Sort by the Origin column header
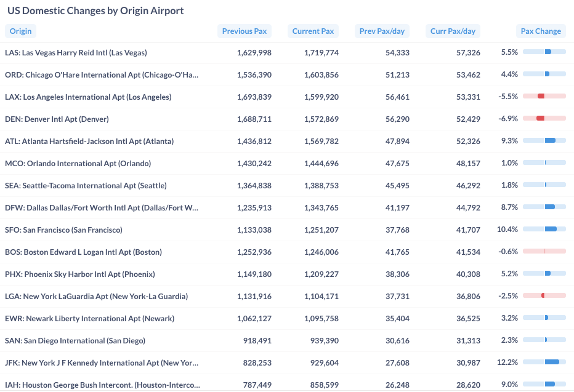Image resolution: width=574 pixels, height=392 pixels. [x=20, y=31]
